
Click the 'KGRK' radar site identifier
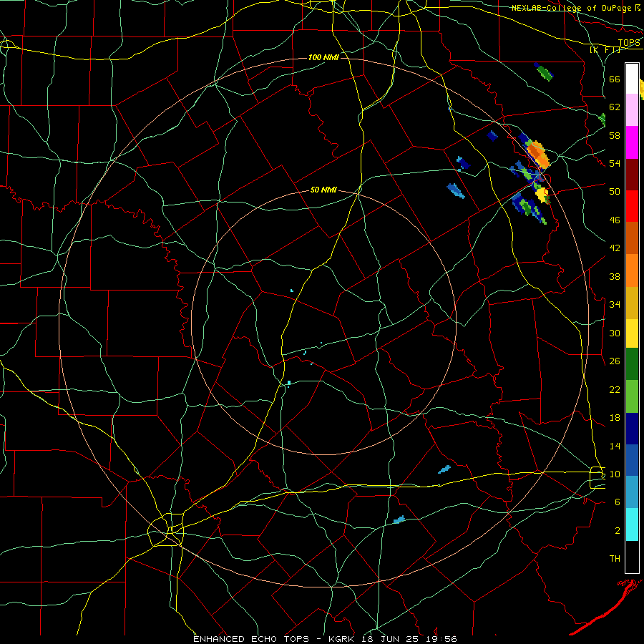click(x=343, y=639)
